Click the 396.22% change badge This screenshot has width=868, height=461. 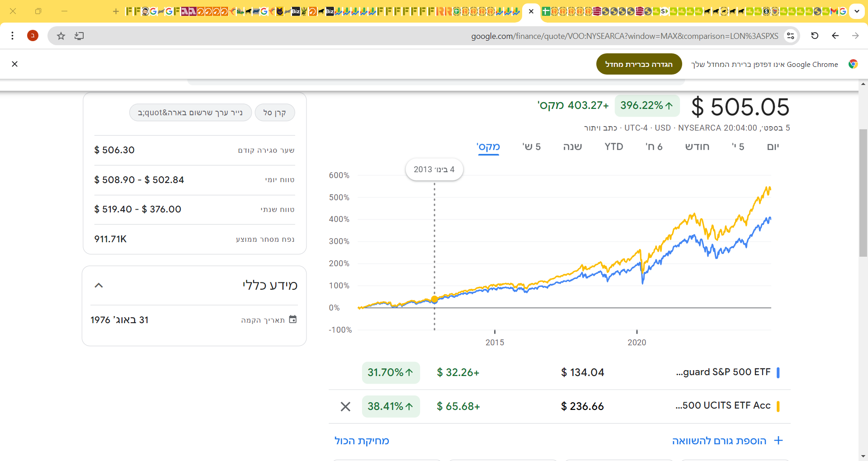[x=647, y=105]
